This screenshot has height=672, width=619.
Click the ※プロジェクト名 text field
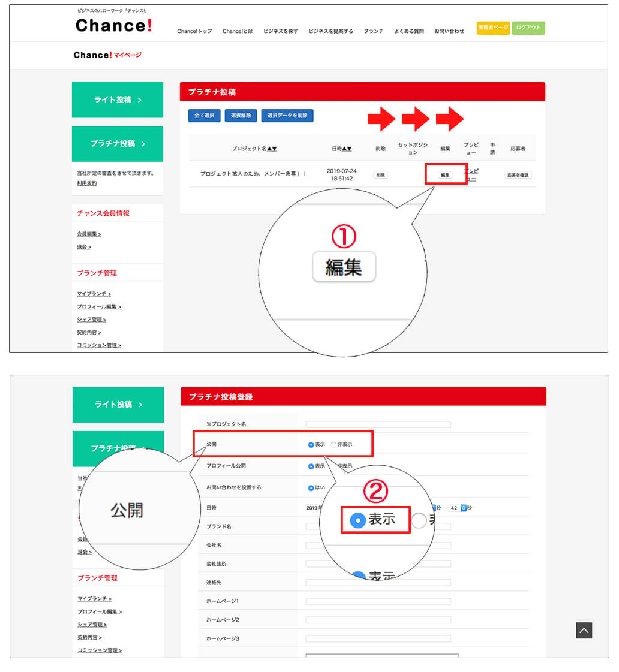tap(378, 424)
